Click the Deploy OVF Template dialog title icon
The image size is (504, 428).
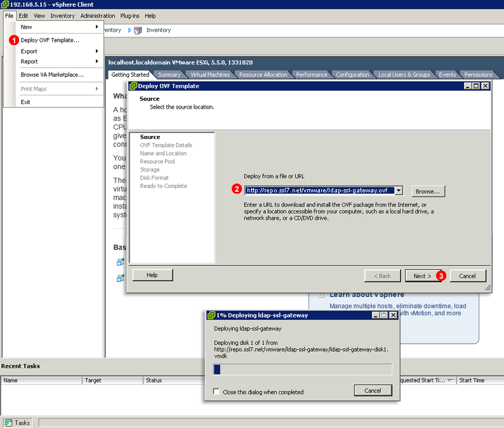point(133,86)
